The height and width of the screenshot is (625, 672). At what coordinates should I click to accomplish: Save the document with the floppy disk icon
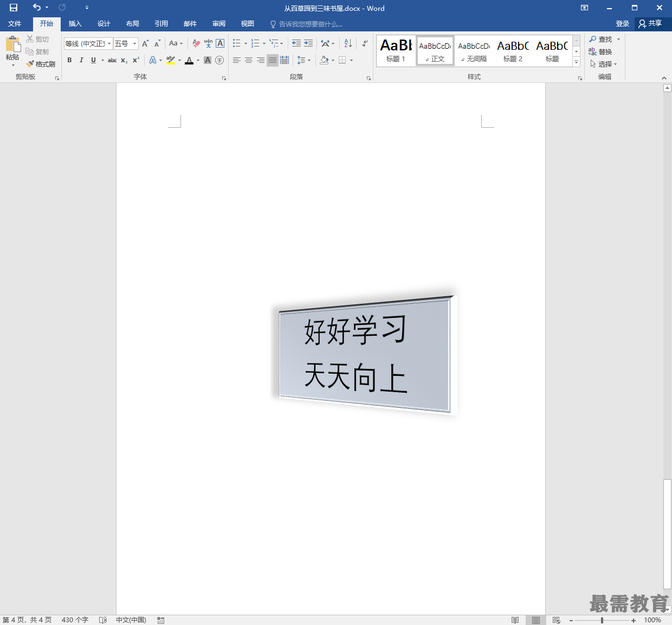(14, 8)
